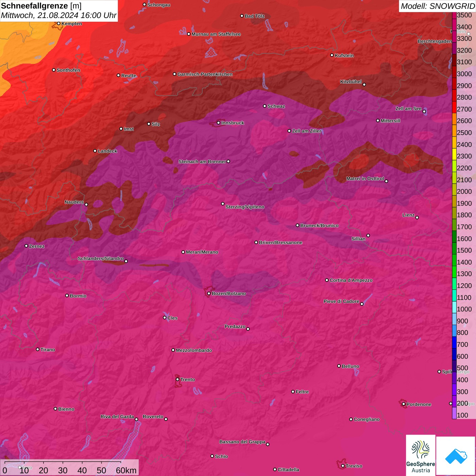This screenshot has width=476, height=476.
Task: Click the Schlanders/Silandro label
Action: [101, 258]
